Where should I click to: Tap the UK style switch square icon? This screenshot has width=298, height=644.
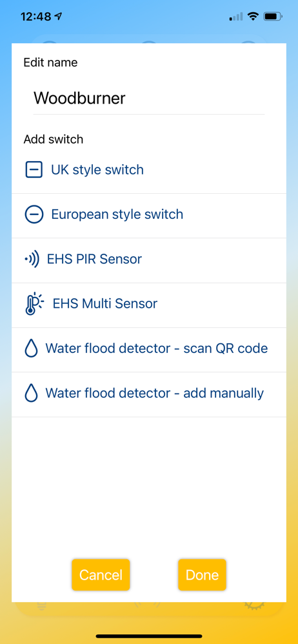coord(34,169)
